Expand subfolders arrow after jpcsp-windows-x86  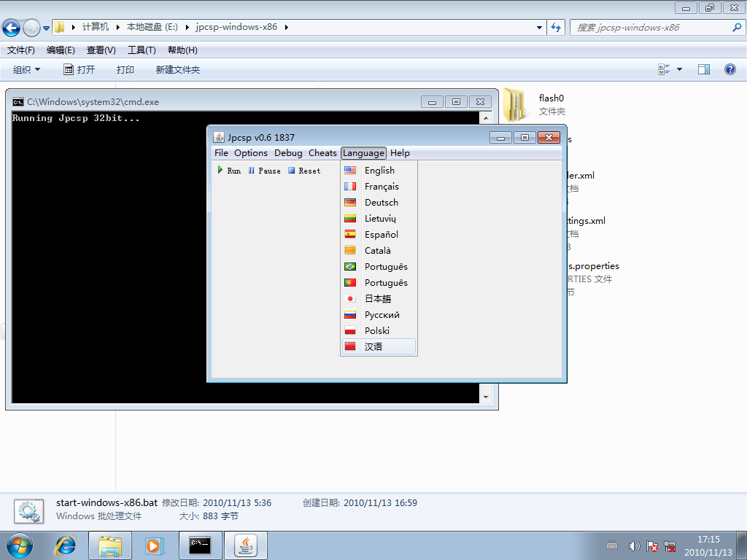(x=286, y=27)
